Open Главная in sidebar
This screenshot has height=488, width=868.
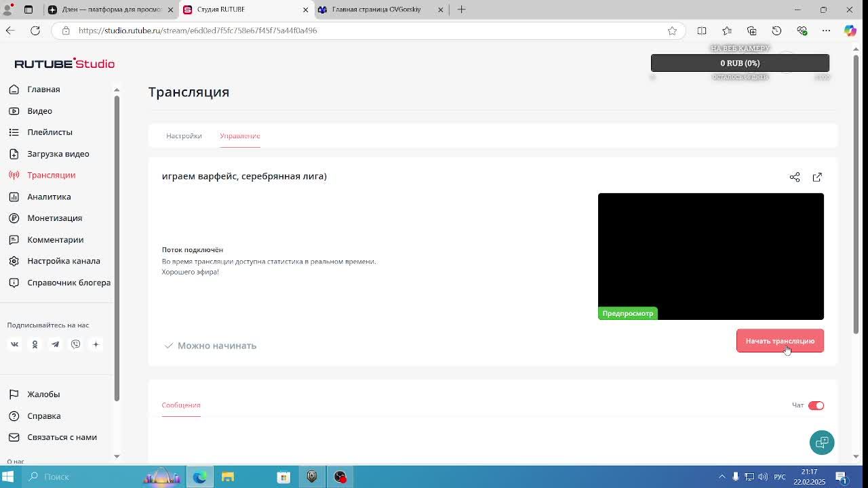43,89
